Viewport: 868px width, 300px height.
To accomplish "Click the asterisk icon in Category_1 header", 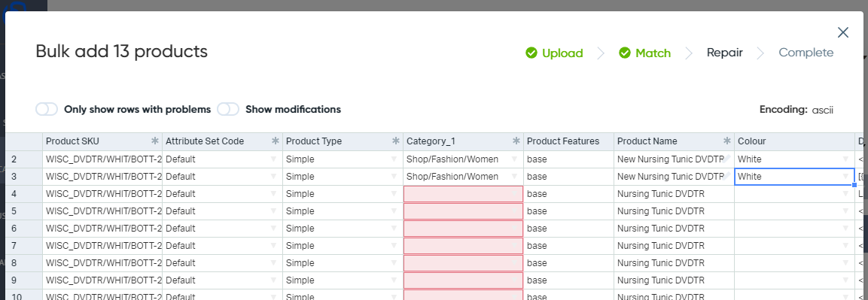I will [x=516, y=141].
